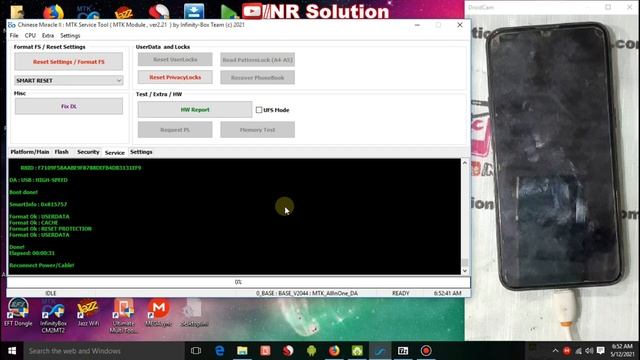Click the red orange-file taskbar icon
Screen dimensions: 640x360
click(x=265, y=351)
